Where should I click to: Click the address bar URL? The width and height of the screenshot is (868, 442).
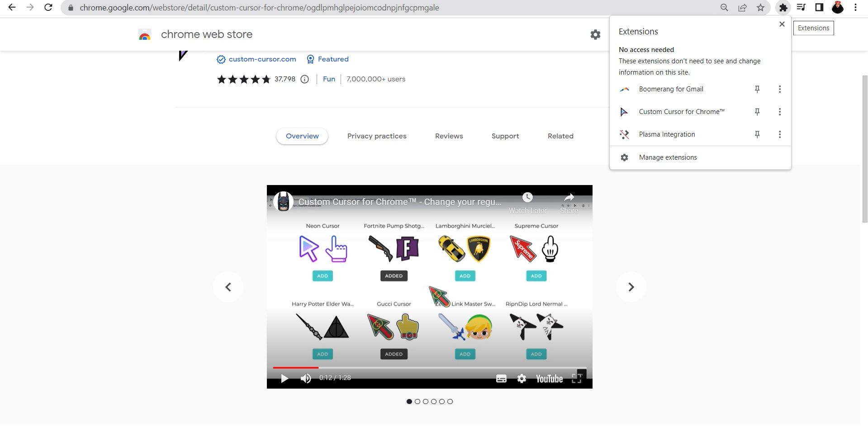coord(259,8)
